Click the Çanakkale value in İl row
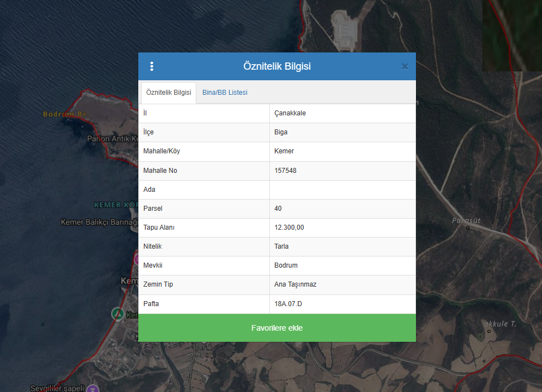The height and width of the screenshot is (392, 542). point(290,113)
